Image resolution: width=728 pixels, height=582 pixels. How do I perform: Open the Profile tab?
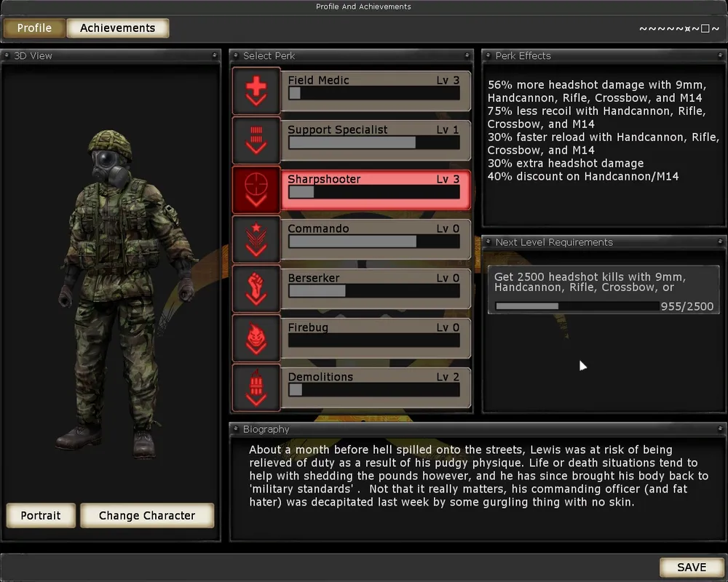point(34,28)
